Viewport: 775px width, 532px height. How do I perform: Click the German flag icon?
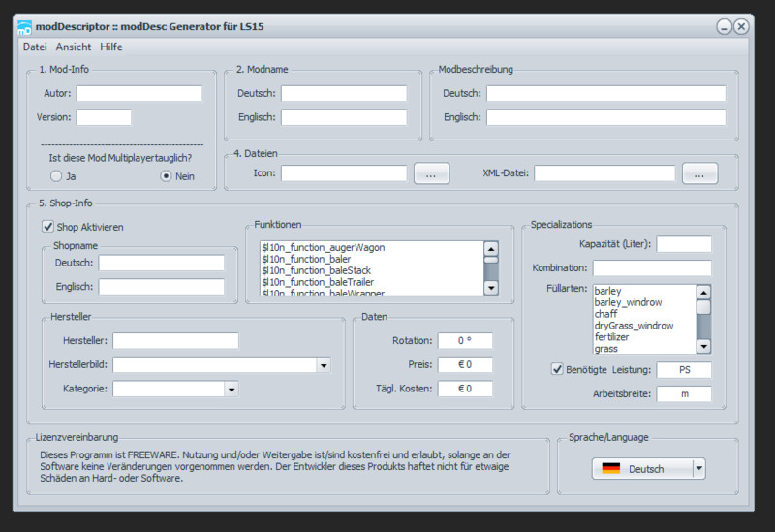610,469
